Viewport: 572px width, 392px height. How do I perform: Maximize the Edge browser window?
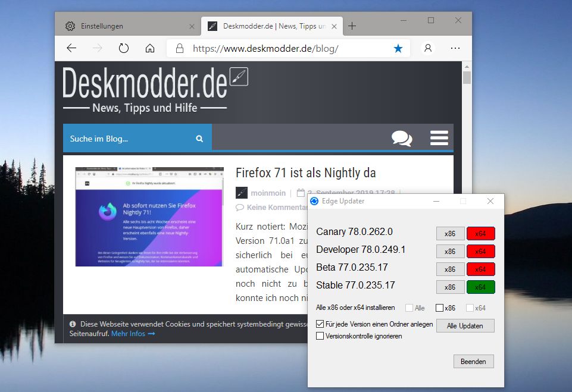click(431, 20)
